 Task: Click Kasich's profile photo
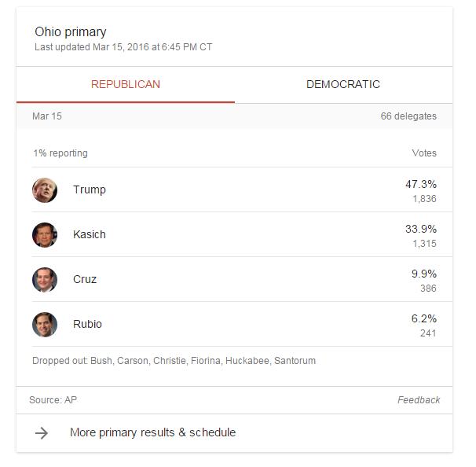point(45,235)
